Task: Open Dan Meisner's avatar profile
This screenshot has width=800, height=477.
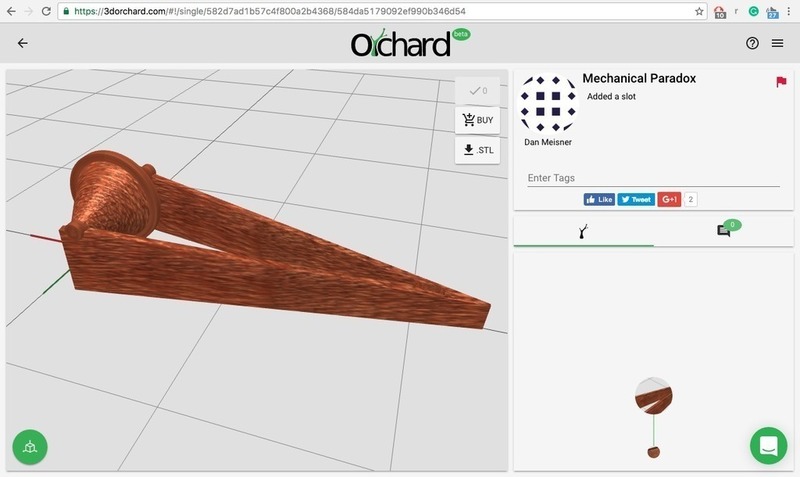Action: (547, 104)
